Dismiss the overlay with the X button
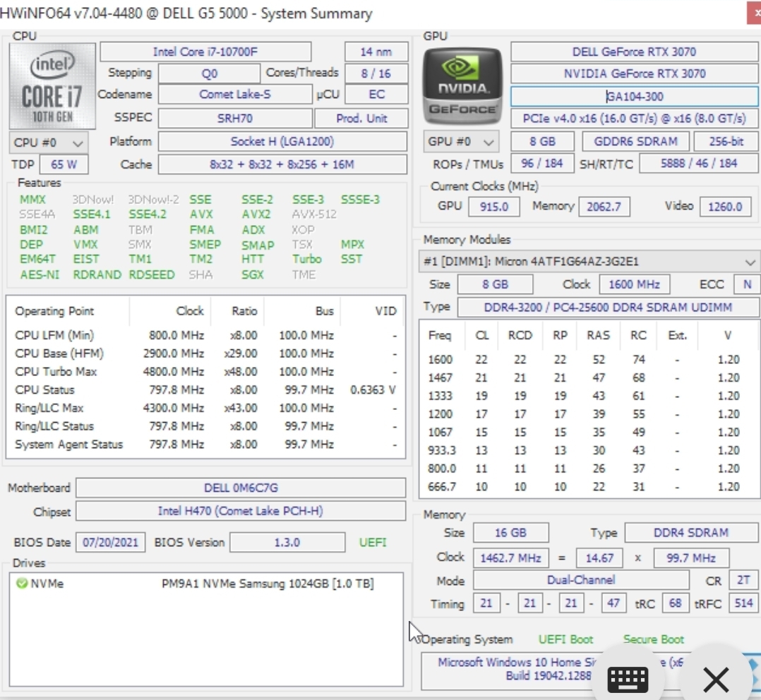This screenshot has width=761, height=700. [716, 679]
